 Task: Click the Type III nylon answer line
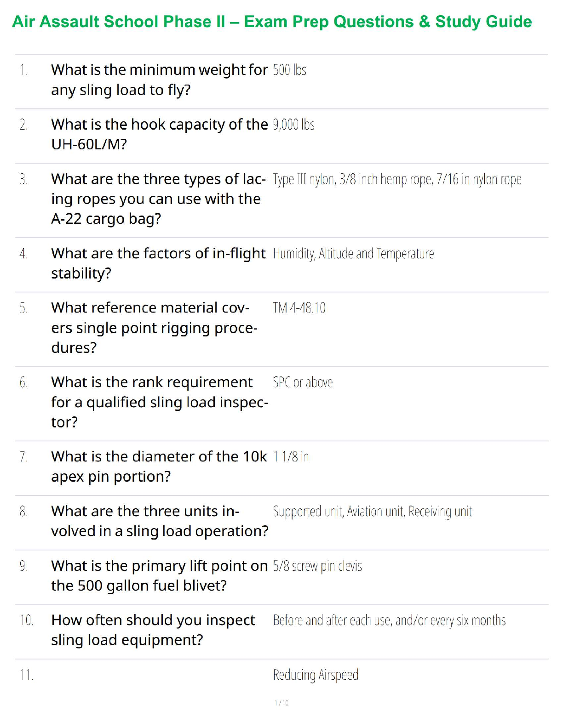tap(396, 179)
